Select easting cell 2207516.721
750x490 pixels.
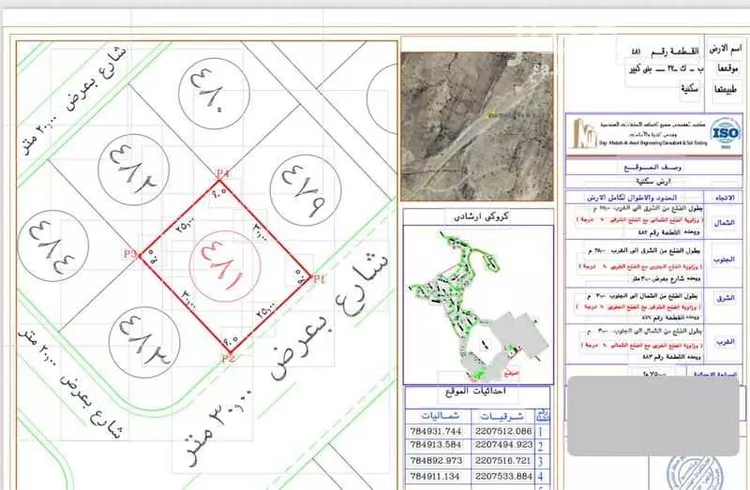pyautogui.click(x=504, y=461)
